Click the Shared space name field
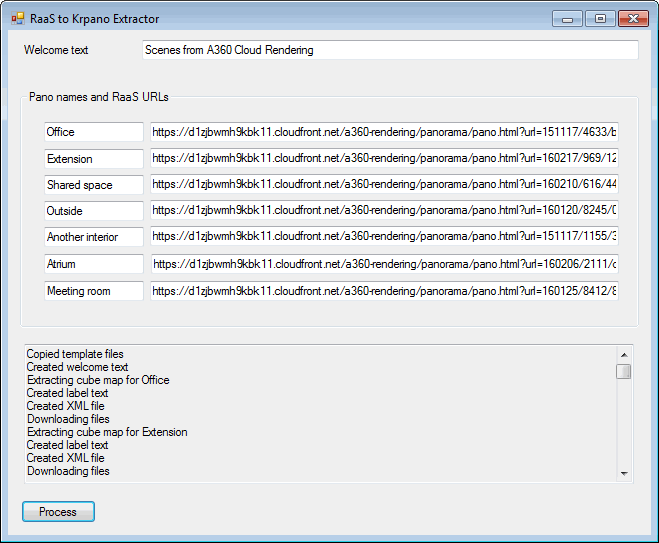Image resolution: width=659 pixels, height=543 pixels. tap(94, 185)
